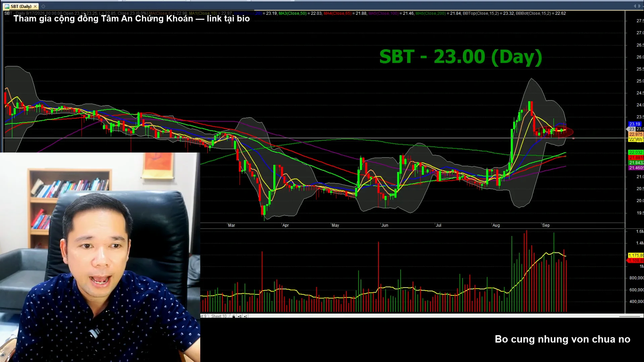This screenshot has width=644, height=362.
Task: Click the Sep marker on time axis
Action: [x=546, y=225]
